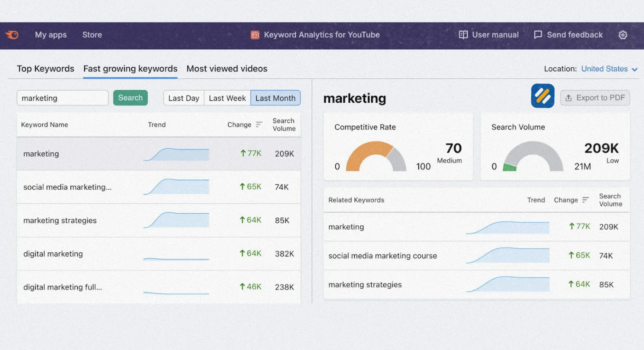
Task: Click the YouTube app icon in header
Action: point(255,35)
